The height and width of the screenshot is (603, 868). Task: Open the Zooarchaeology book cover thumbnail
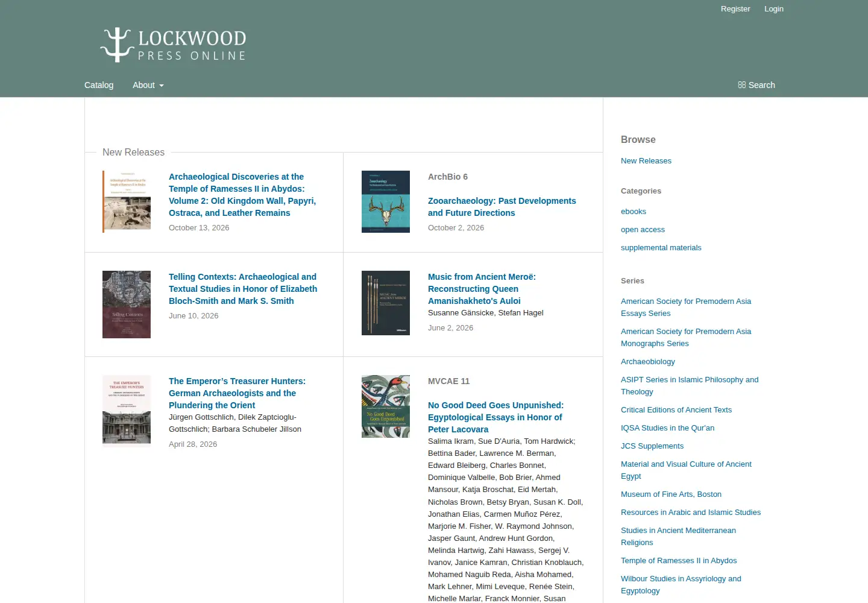pos(386,201)
